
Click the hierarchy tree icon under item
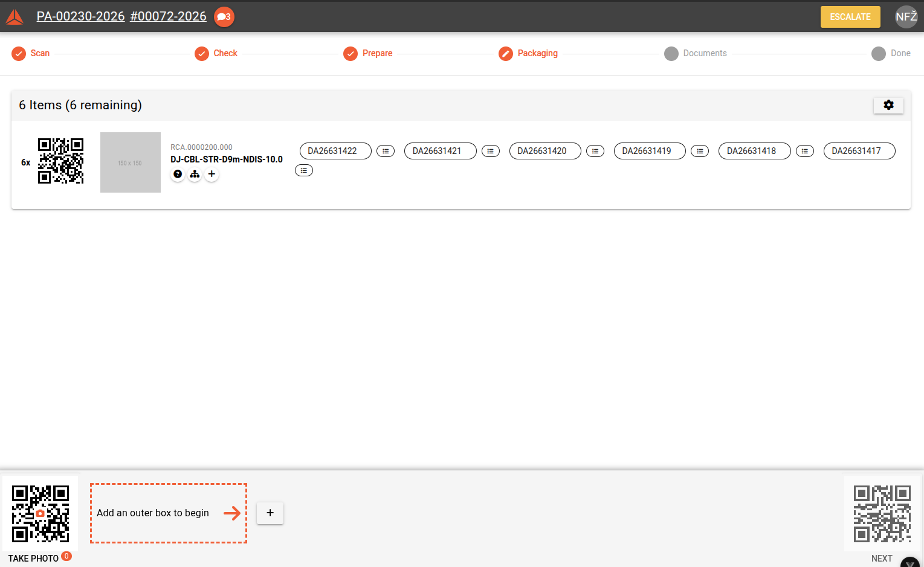pyautogui.click(x=195, y=174)
